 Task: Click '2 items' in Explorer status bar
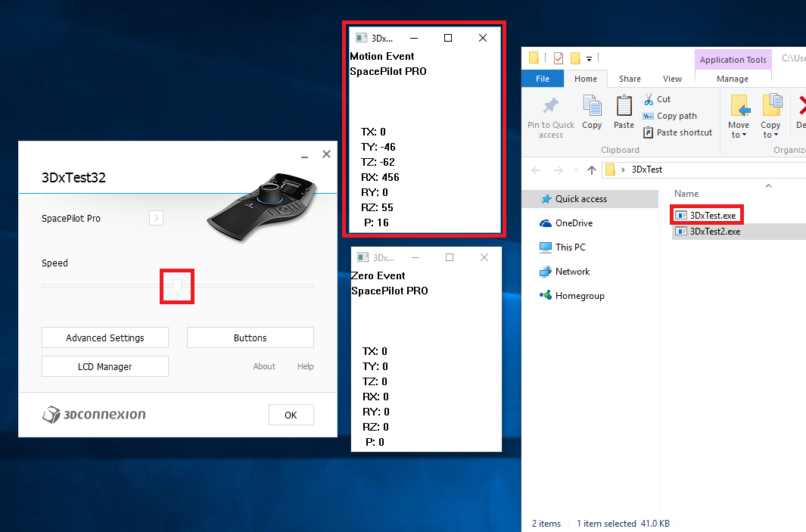(546, 523)
